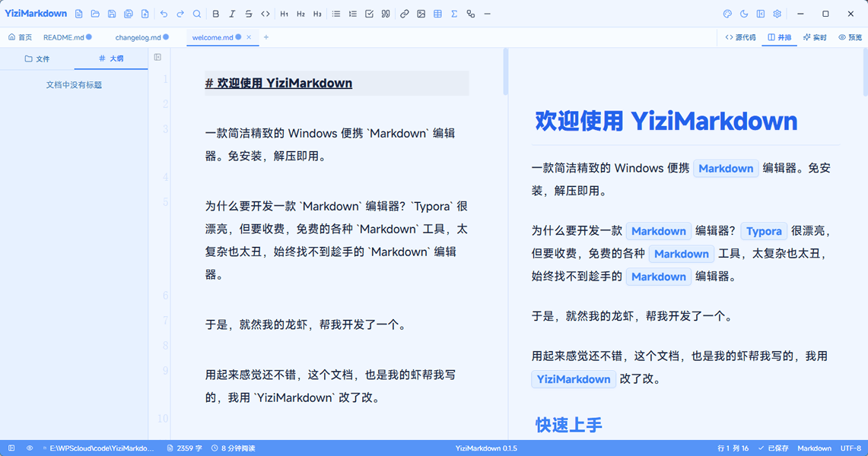The width and height of the screenshot is (868, 456).
Task: Open a file with the folder icon
Action: (x=95, y=14)
